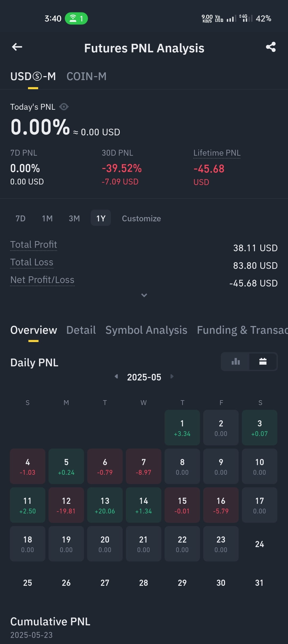Tap Lifetime PNL info label
This screenshot has width=288, height=644.
217,153
